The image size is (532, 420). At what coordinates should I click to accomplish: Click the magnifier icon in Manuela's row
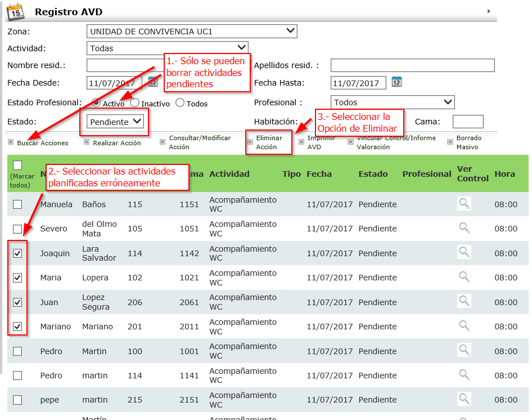[x=464, y=204]
